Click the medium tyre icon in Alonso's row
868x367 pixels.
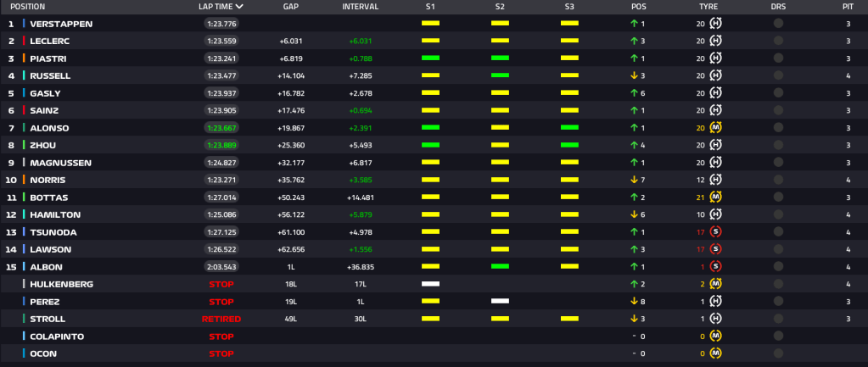click(x=715, y=128)
